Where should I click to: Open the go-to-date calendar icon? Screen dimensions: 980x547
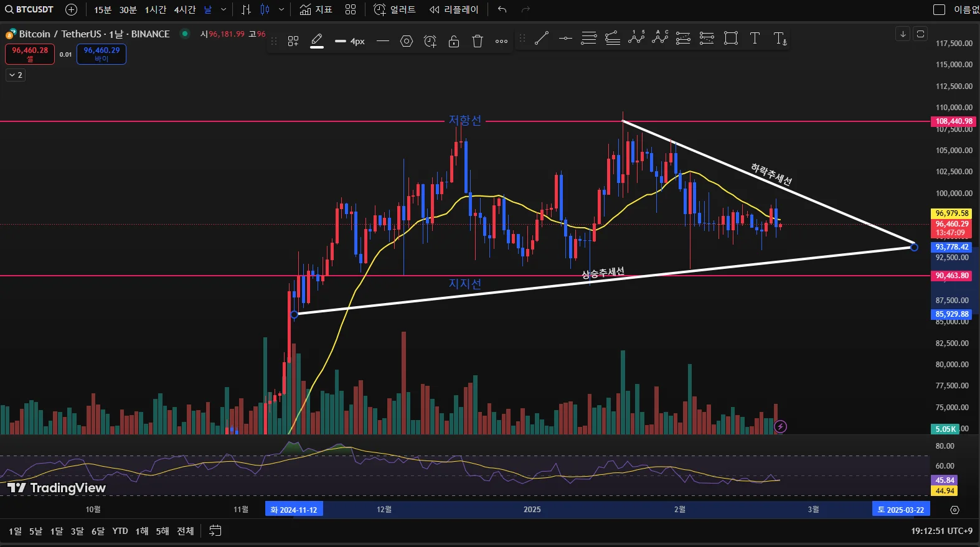coord(215,531)
